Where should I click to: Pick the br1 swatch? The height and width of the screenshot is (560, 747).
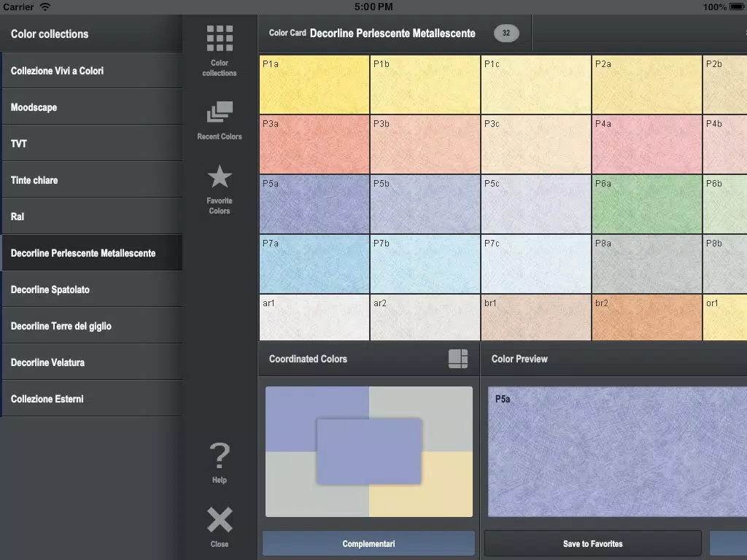pos(536,318)
